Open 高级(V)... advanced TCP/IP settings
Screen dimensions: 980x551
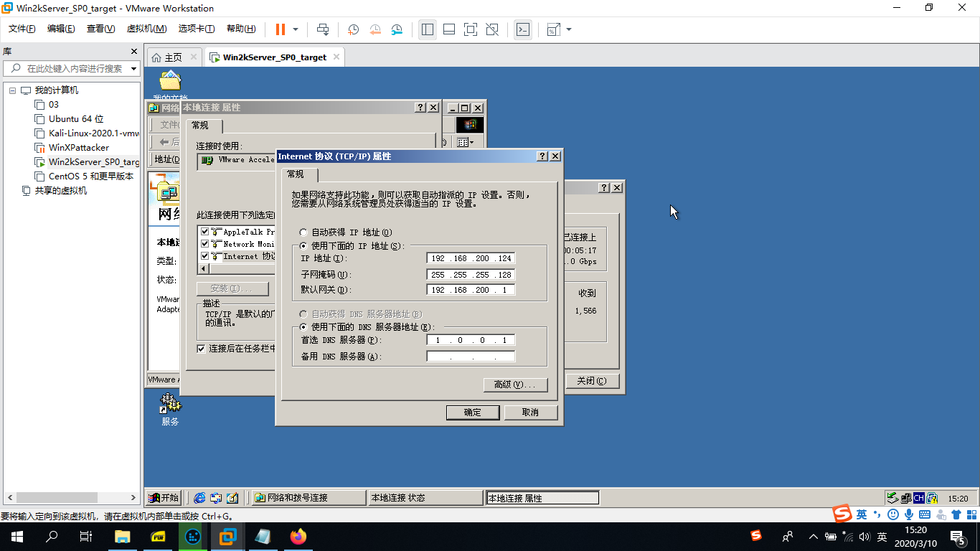[516, 385]
